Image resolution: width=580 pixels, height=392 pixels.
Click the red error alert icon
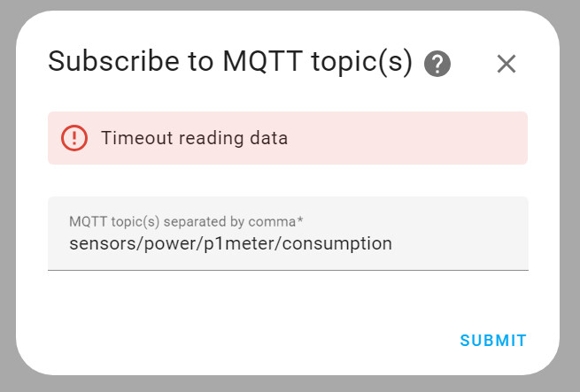pos(74,138)
